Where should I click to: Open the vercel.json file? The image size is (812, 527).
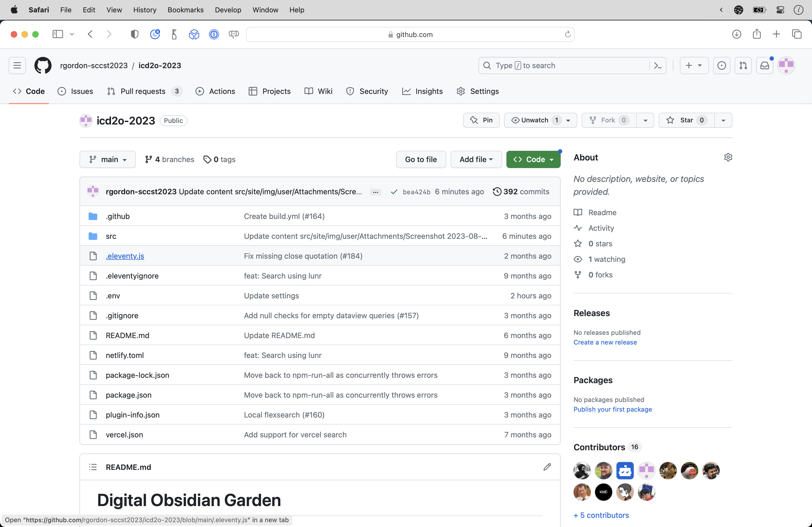coord(124,435)
